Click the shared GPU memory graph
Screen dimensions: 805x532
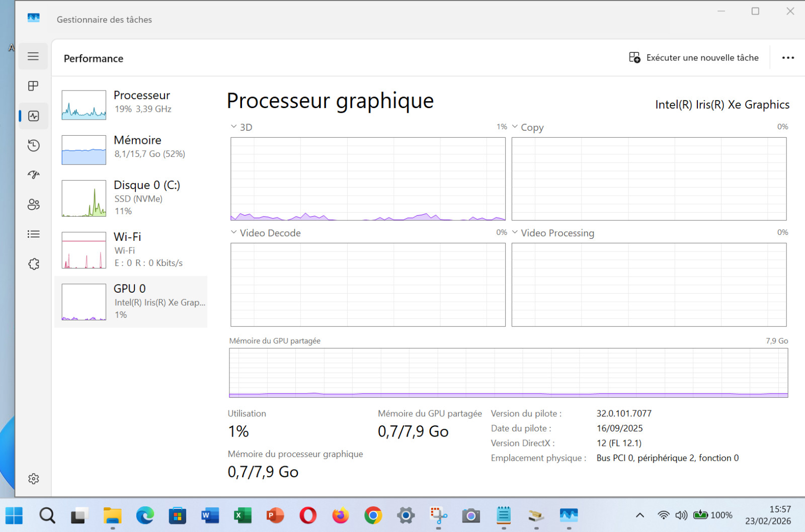pos(508,373)
